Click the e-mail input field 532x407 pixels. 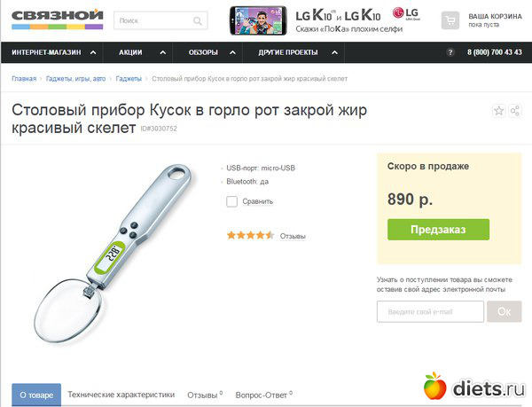point(430,311)
